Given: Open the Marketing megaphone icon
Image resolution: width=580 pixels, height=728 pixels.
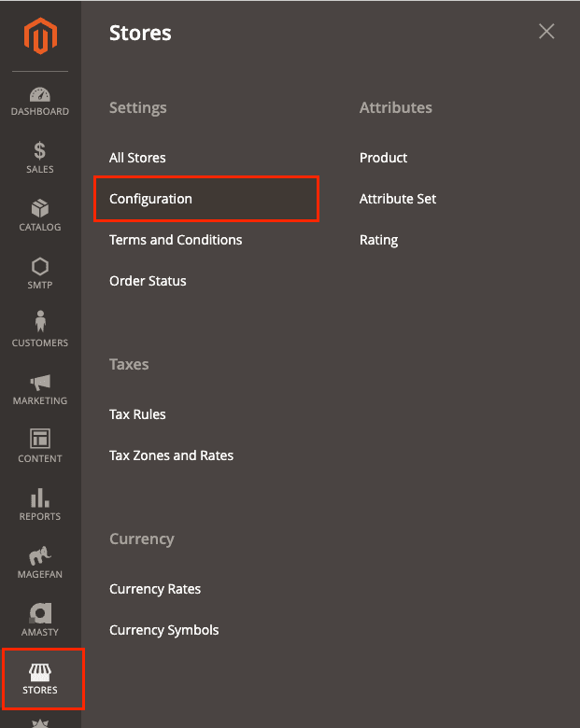Looking at the screenshot, I should pos(40,382).
